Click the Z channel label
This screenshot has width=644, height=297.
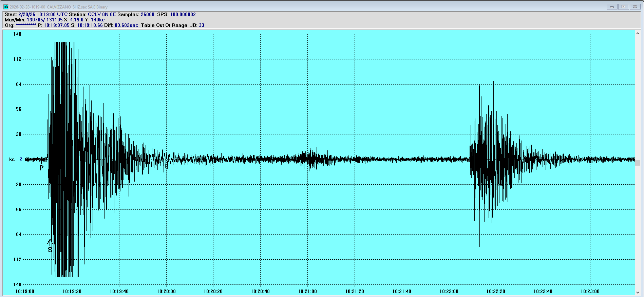click(21, 159)
